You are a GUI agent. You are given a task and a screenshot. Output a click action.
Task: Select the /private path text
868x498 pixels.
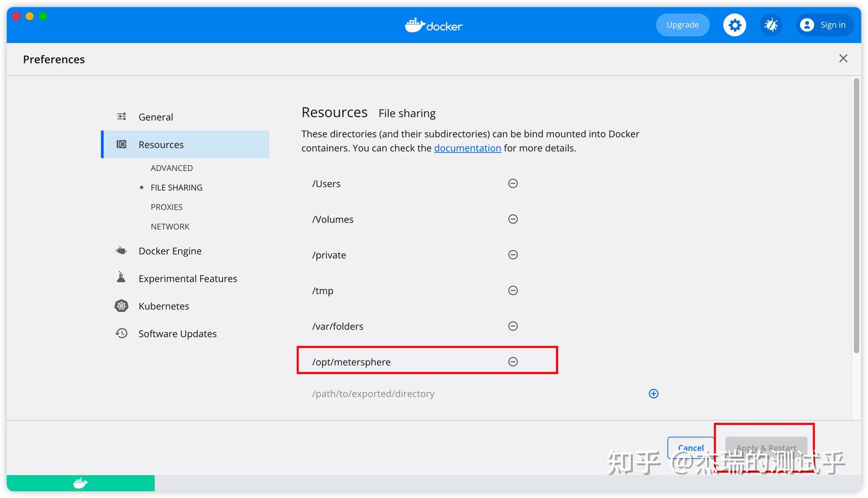(x=329, y=255)
